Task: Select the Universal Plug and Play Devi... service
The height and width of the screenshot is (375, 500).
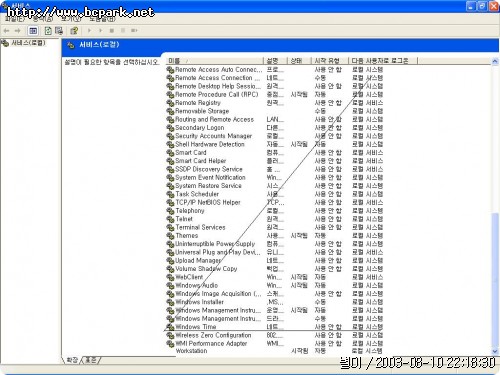Action: 275,252
